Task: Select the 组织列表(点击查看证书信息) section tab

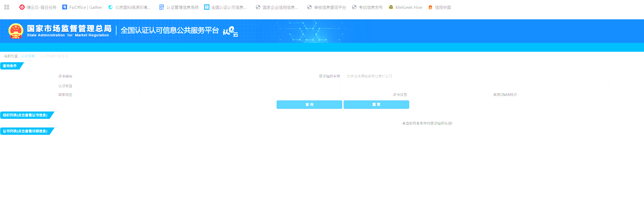Action: pos(27,115)
